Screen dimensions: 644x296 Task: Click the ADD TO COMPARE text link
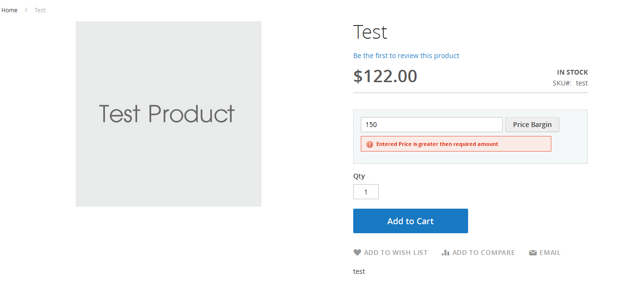483,253
